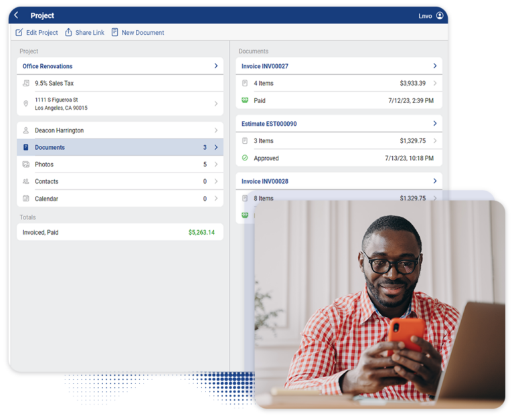Click the Paid status under INV00027

[x=260, y=100]
